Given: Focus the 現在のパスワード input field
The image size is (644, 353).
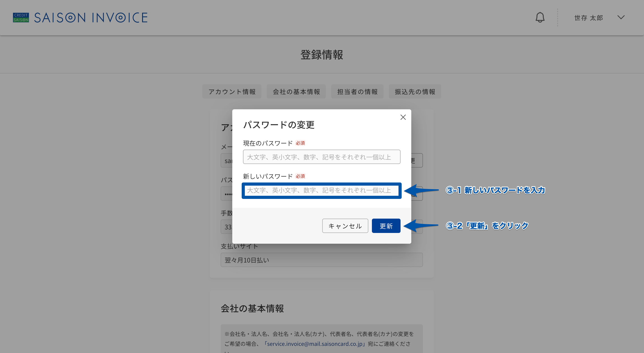Looking at the screenshot, I should pyautogui.click(x=322, y=157).
